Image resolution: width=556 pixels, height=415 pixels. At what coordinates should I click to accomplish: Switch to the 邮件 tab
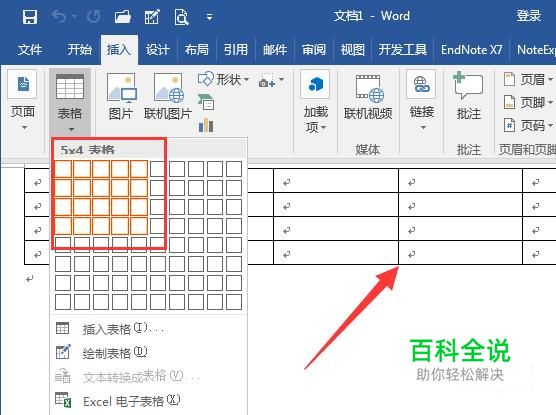click(275, 50)
